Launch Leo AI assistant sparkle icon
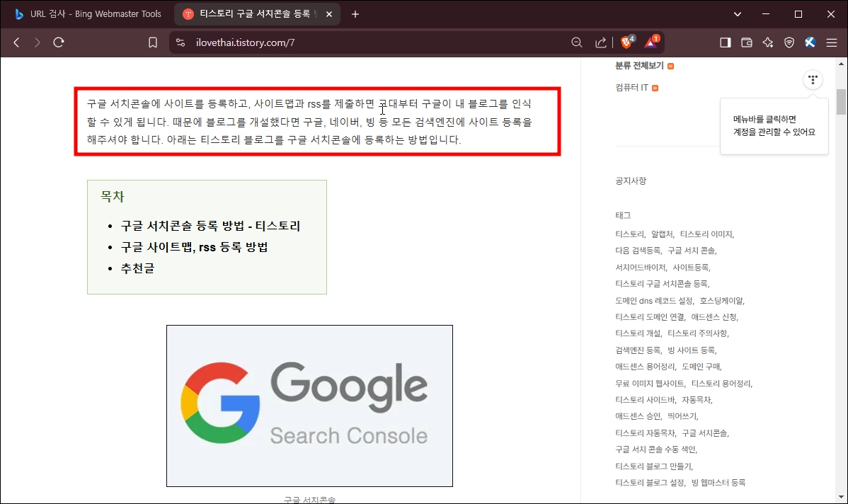The width and height of the screenshot is (848, 504). [767, 42]
